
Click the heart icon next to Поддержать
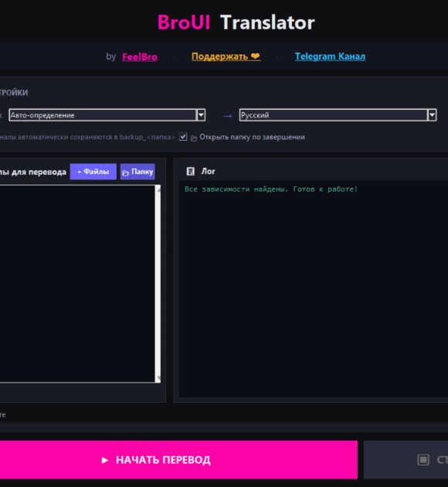[256, 56]
